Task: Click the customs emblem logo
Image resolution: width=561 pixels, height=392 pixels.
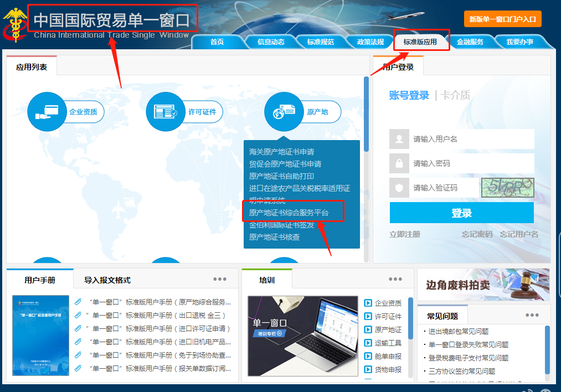Action: coord(15,25)
